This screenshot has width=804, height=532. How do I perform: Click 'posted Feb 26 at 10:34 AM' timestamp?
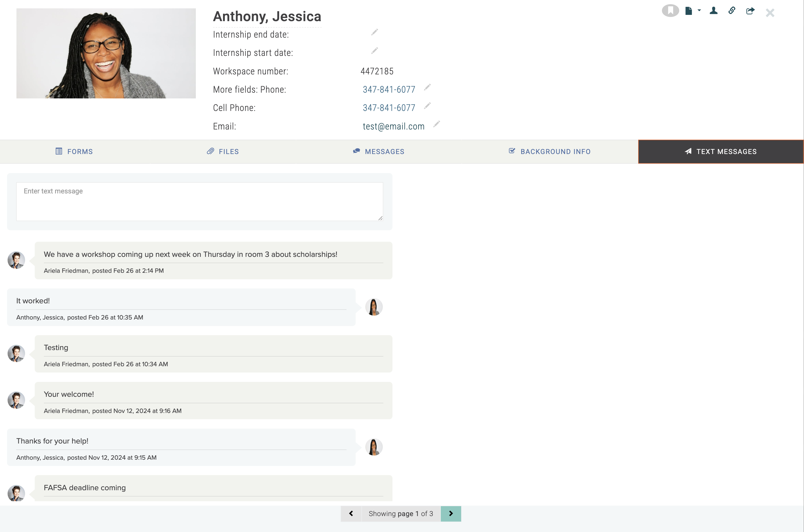coord(130,364)
